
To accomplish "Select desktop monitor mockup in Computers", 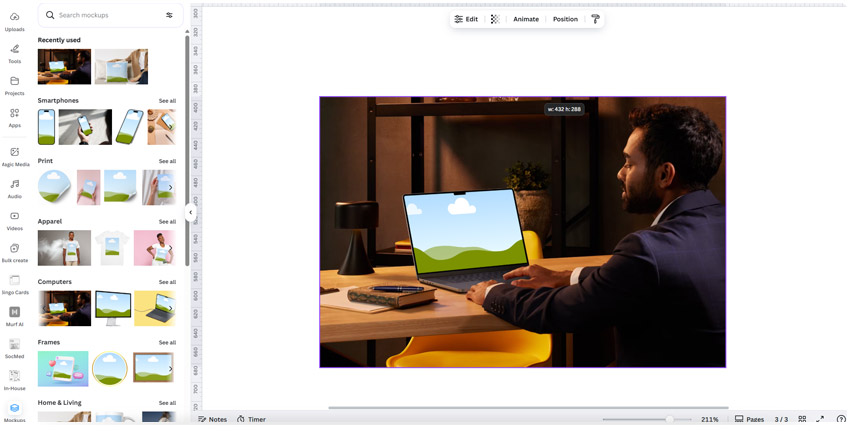I will (x=113, y=308).
